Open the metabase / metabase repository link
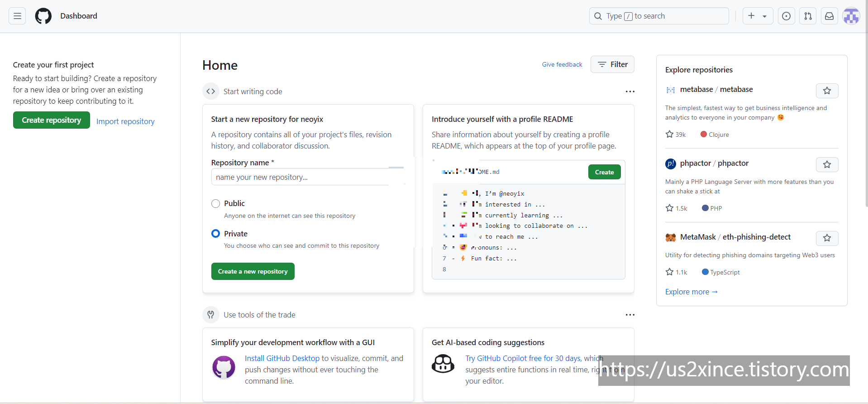This screenshot has height=404, width=868. [716, 89]
